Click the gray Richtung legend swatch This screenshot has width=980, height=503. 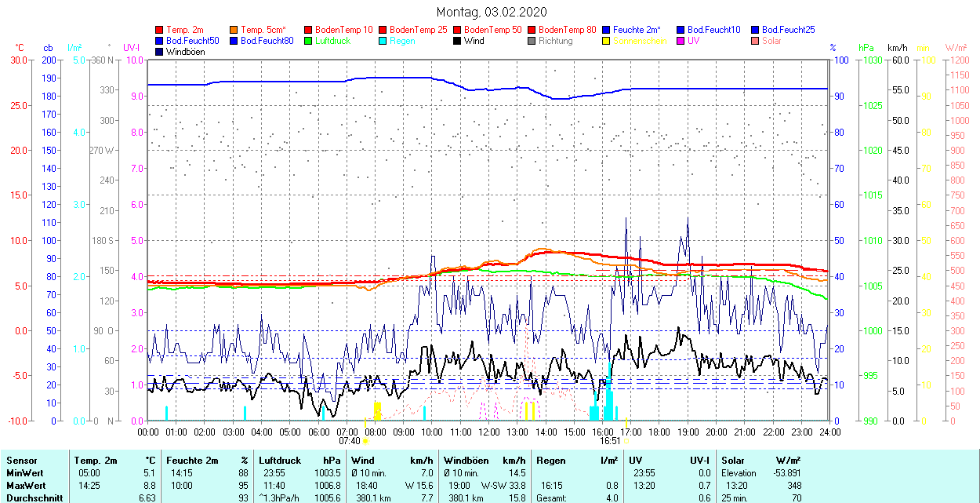(x=532, y=41)
